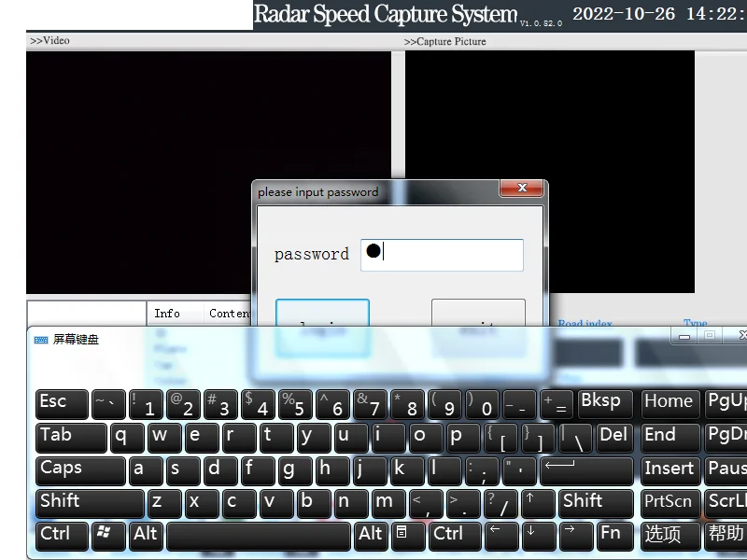747x560 pixels.
Task: Click the black Capture Picture pane
Action: click(x=550, y=172)
